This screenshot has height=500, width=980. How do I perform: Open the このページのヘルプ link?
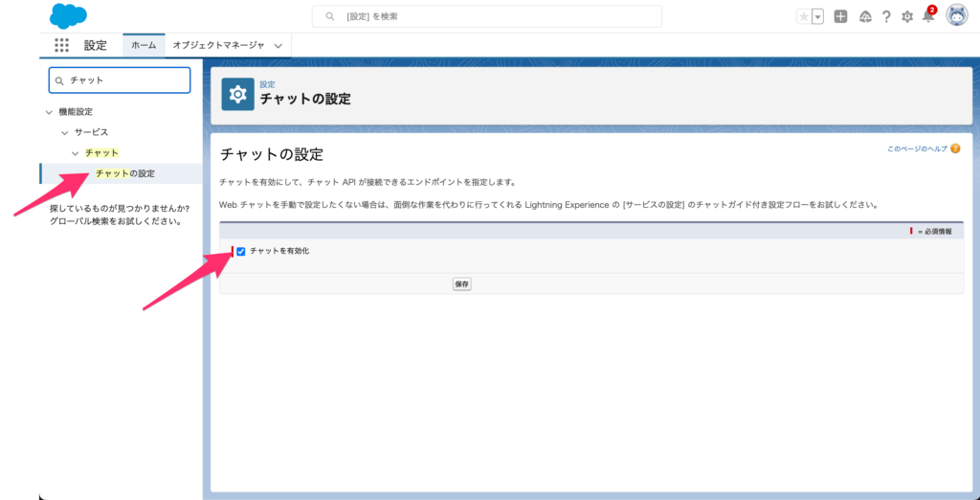[x=917, y=148]
